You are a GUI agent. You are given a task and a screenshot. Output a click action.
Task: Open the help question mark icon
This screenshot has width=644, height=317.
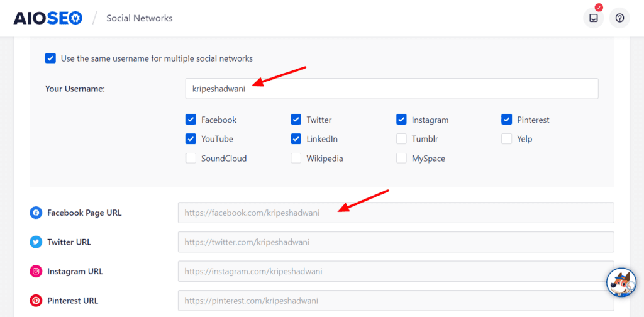[619, 18]
